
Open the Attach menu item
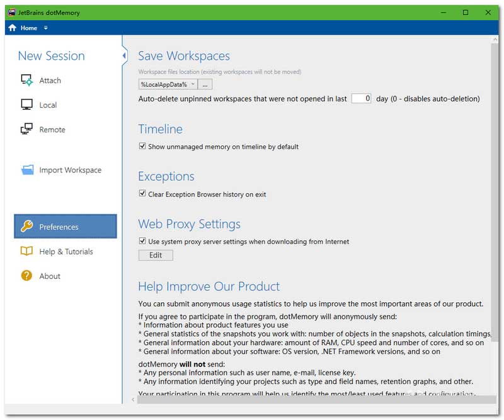click(x=50, y=81)
